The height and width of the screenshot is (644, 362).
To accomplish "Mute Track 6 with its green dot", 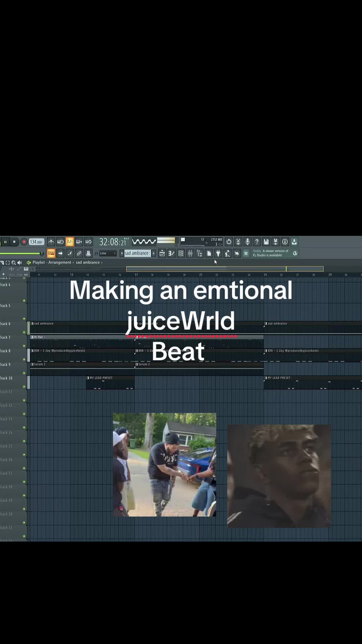I will tap(24, 332).
